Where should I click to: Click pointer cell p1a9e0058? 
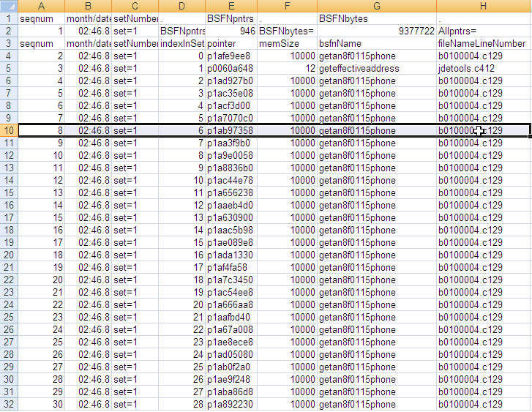pyautogui.click(x=231, y=156)
